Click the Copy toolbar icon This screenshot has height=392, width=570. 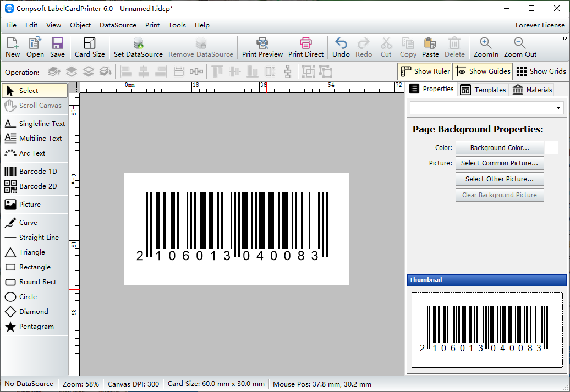click(x=408, y=47)
